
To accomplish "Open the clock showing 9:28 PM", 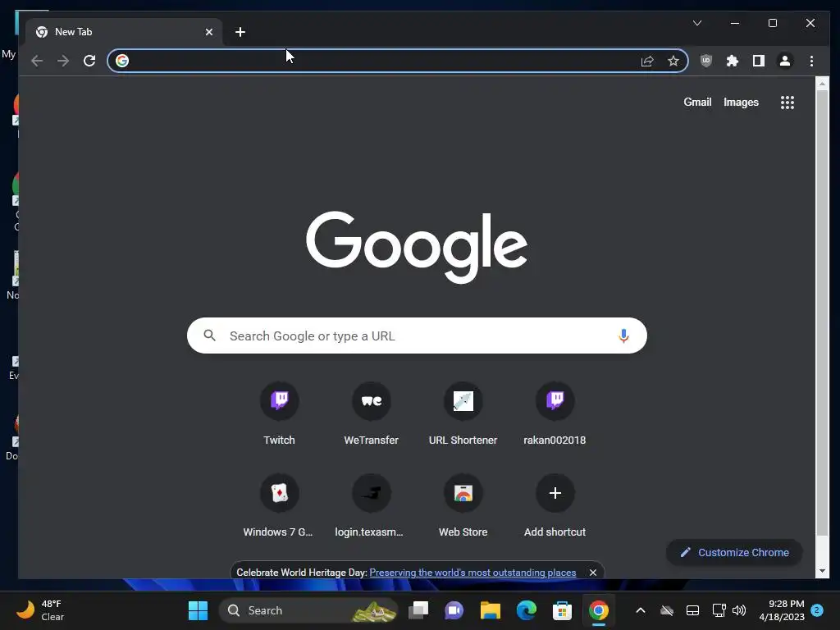I will click(781, 610).
